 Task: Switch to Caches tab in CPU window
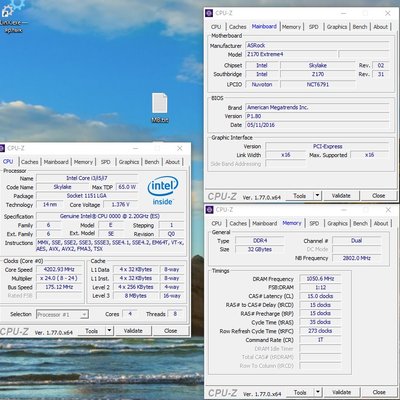tap(29, 162)
